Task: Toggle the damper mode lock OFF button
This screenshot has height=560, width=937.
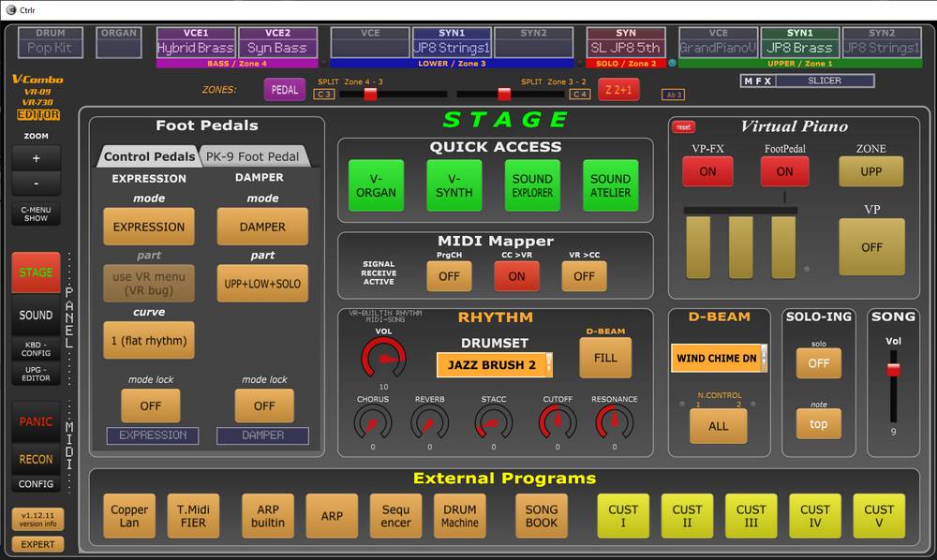Action: [264, 406]
